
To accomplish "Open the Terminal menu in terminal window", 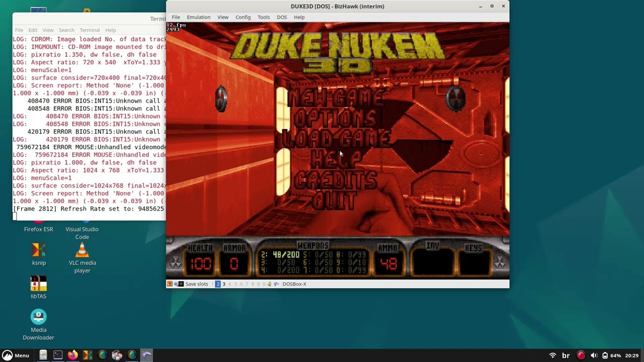I will pos(90,30).
